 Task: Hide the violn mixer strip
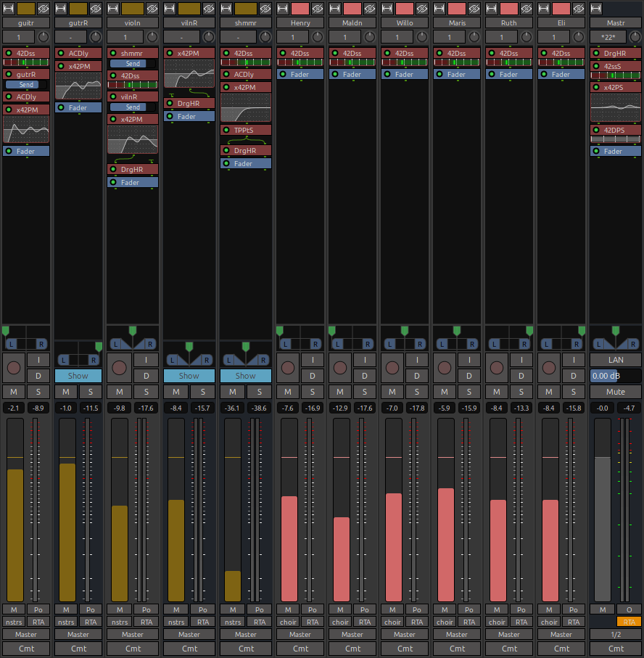[152, 9]
